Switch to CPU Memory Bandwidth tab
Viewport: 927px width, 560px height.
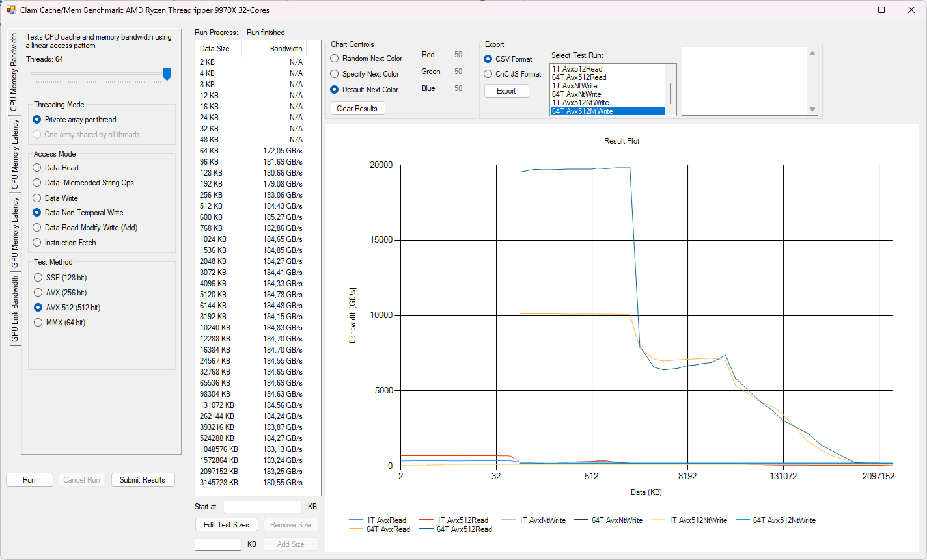13,73
